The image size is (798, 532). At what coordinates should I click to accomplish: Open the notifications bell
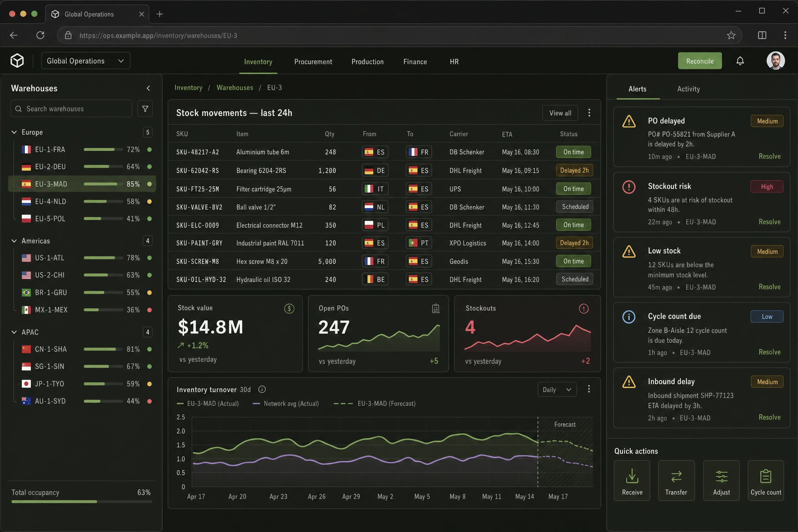[x=740, y=61]
